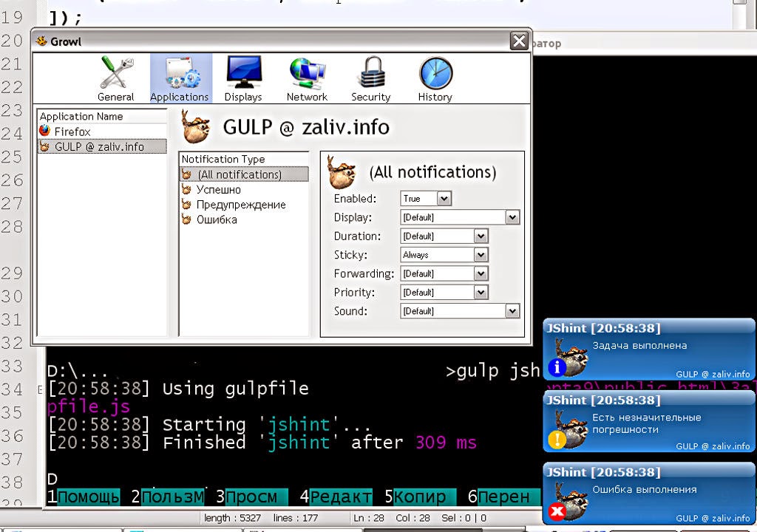The height and width of the screenshot is (532, 757).
Task: Select the Успешно notification type
Action: [218, 190]
